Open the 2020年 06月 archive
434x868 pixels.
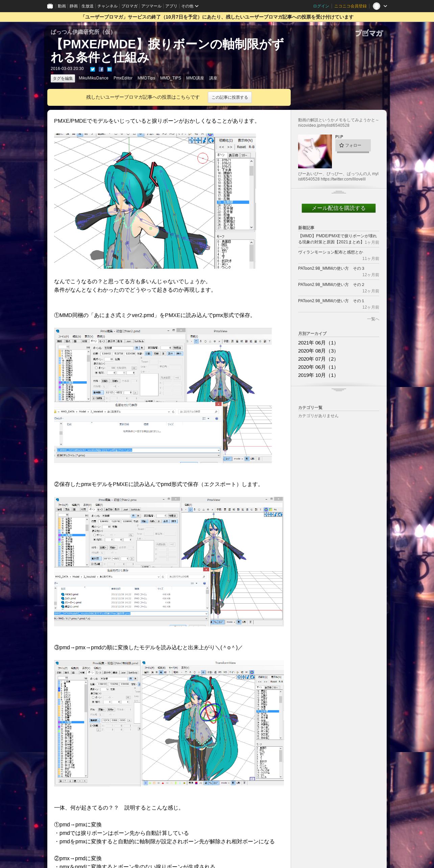coord(317,367)
